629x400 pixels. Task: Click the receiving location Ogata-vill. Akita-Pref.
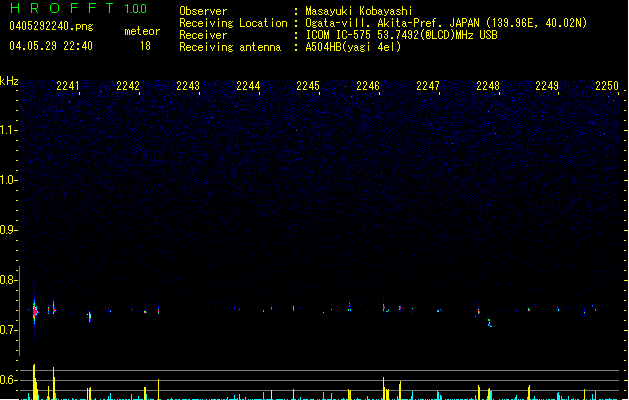pyautogui.click(x=374, y=23)
